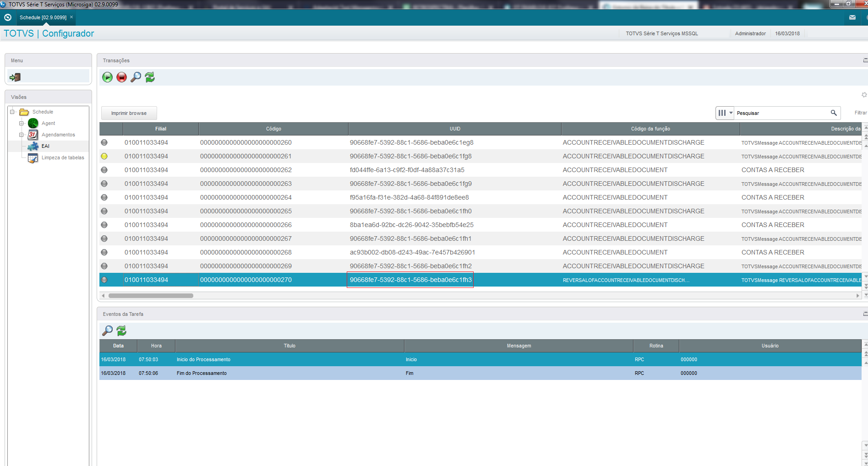Image resolution: width=868 pixels, height=466 pixels.
Task: Switch to the Schedule [02.9.0099] tab
Action: pyautogui.click(x=43, y=17)
